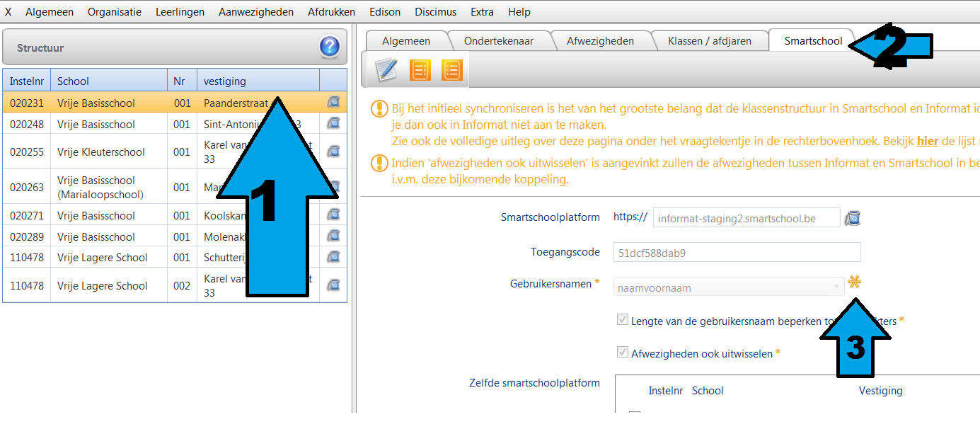Sort by the School column header
Screen dimensions: 980x446
tap(109, 81)
